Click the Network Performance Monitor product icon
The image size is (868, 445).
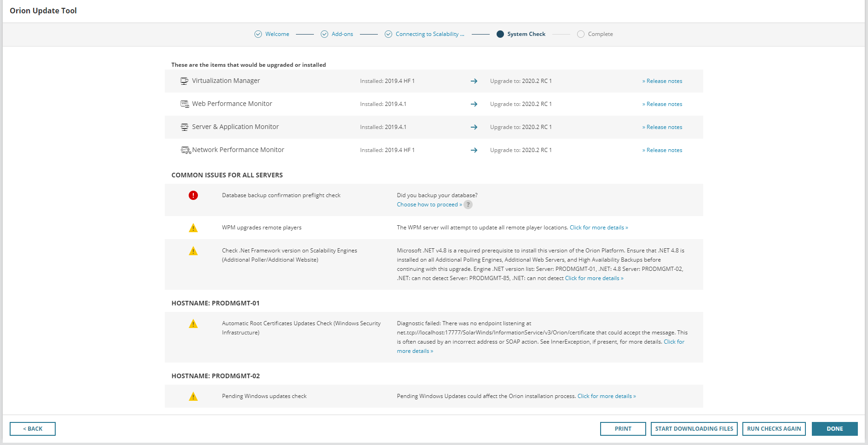pyautogui.click(x=186, y=150)
